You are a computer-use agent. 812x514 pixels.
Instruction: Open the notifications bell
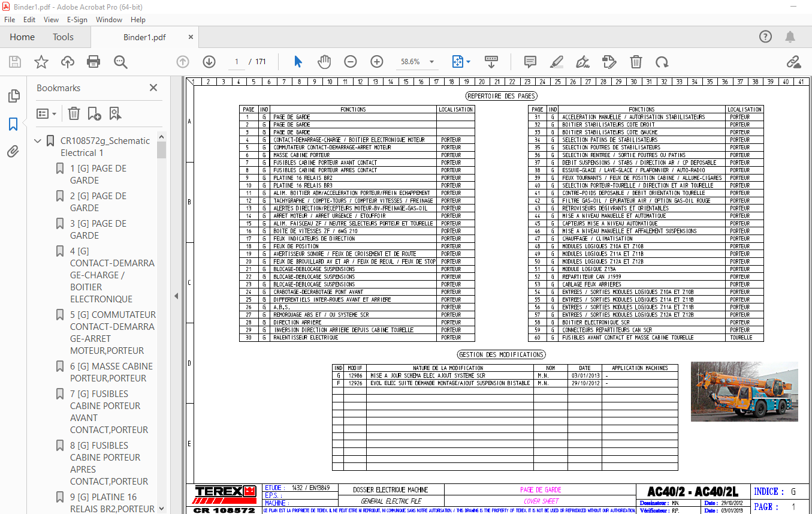(x=790, y=37)
